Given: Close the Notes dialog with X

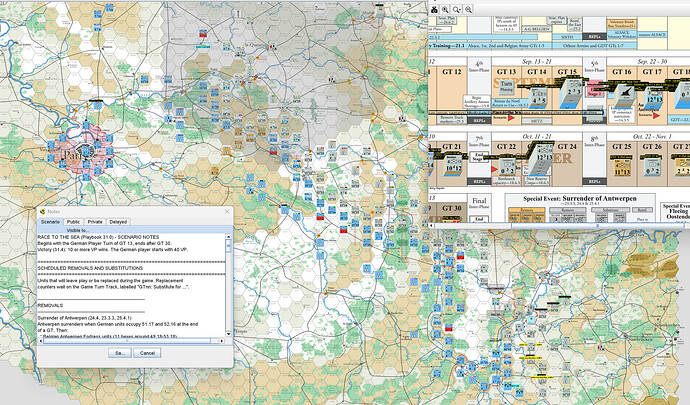Looking at the screenshot, I should tap(227, 212).
